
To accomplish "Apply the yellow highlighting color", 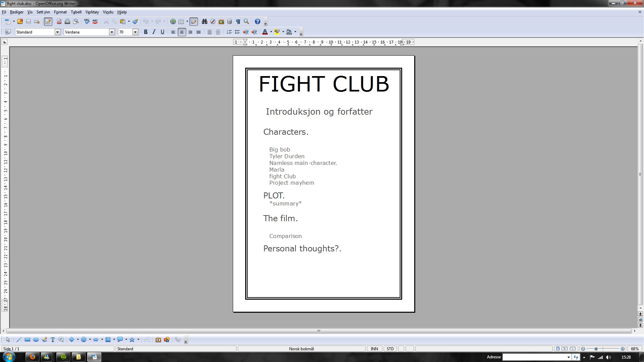I will pos(277,32).
